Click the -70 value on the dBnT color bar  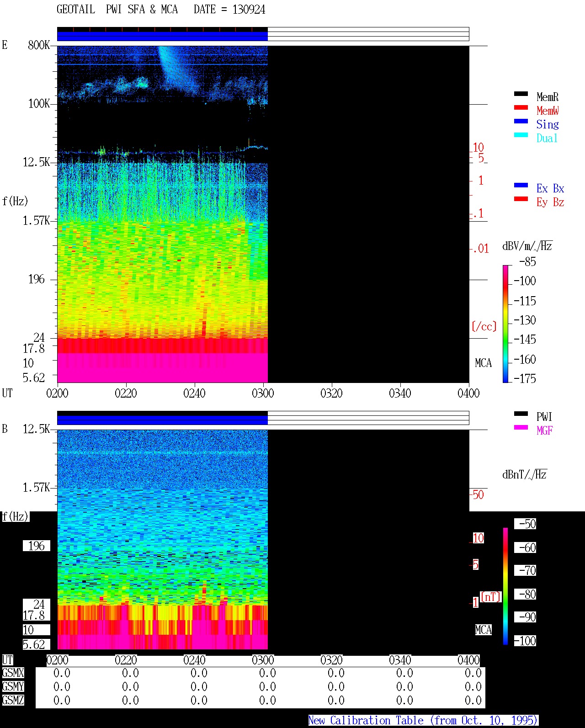pyautogui.click(x=526, y=570)
